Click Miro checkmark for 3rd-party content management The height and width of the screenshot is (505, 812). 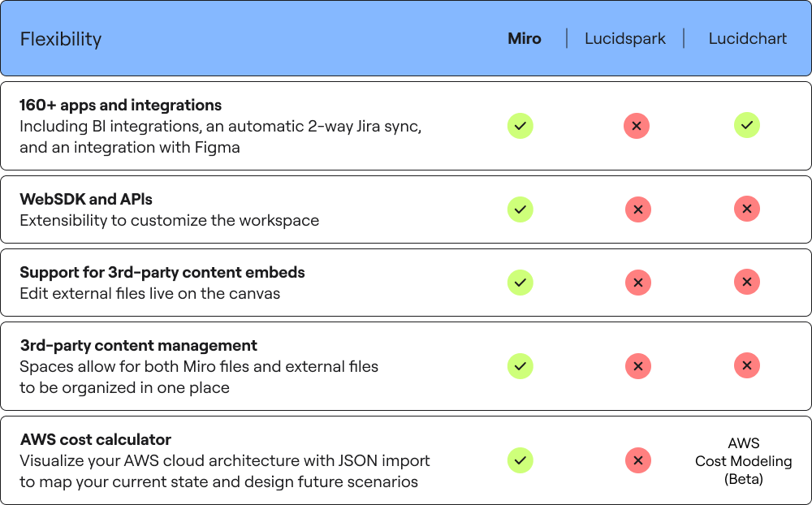(x=520, y=366)
